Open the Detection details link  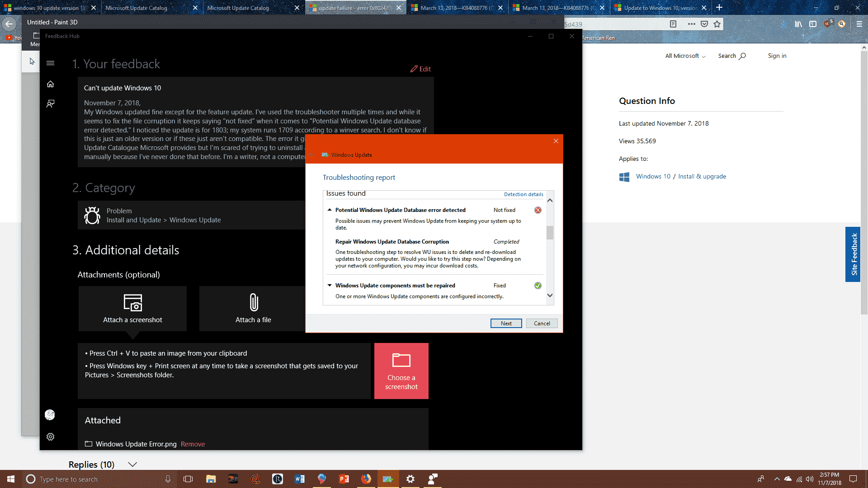(524, 194)
